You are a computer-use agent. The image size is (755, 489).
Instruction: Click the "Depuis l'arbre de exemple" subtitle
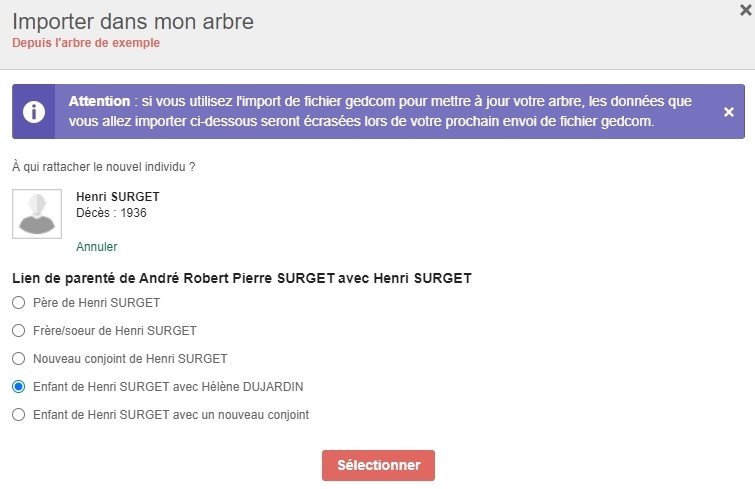86,42
